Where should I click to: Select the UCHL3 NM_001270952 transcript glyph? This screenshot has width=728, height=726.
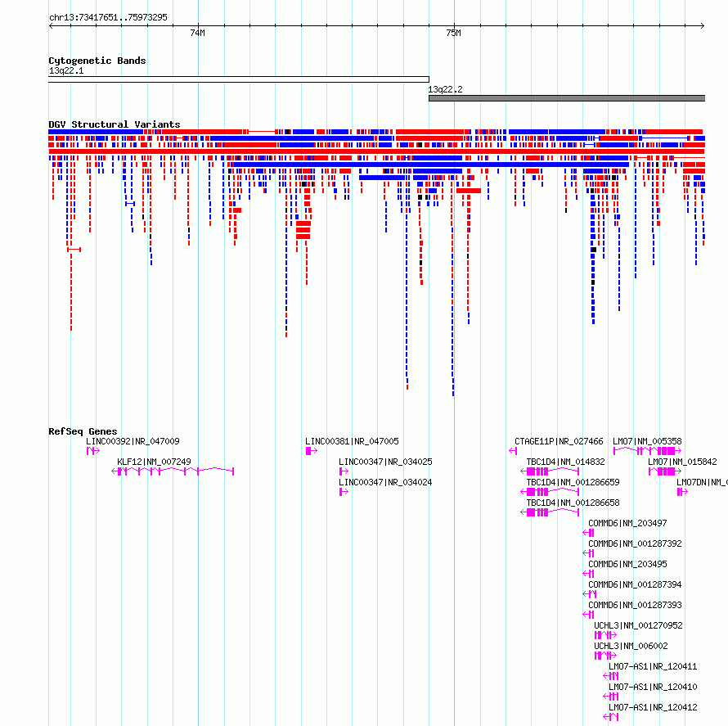click(605, 635)
